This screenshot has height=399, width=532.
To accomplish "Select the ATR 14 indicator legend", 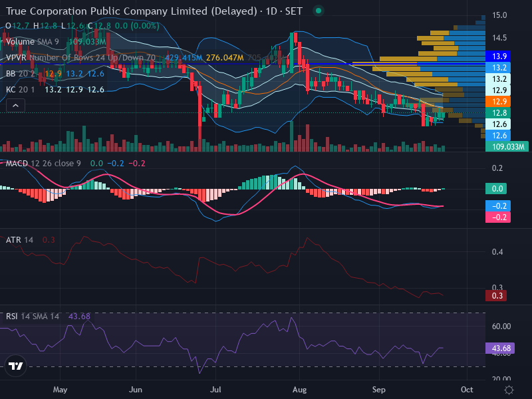I will 19,240.
